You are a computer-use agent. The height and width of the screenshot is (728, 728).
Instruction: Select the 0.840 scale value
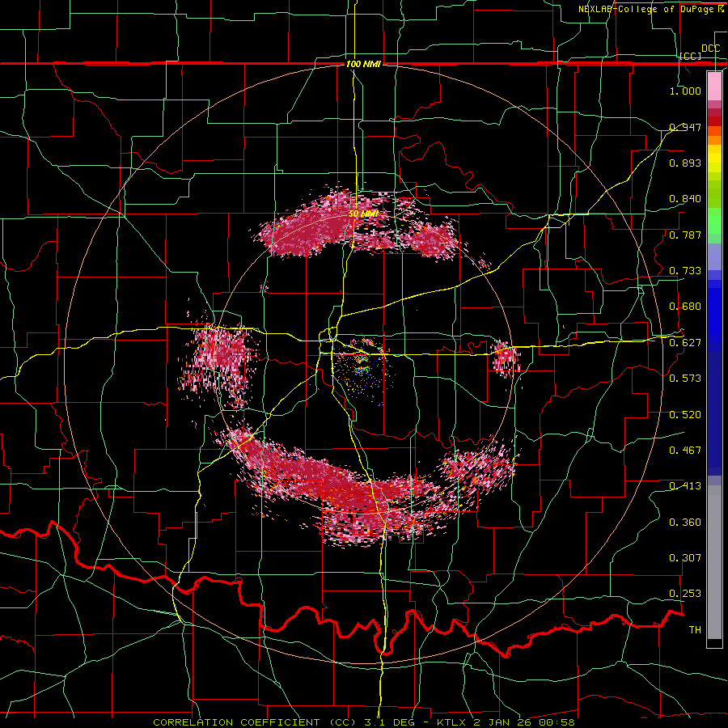[x=685, y=199]
